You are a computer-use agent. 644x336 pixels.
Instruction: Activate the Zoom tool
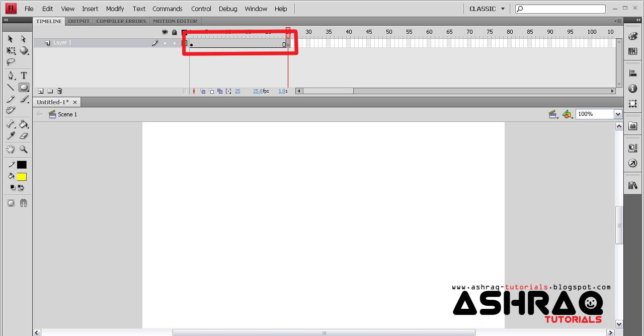tap(23, 150)
